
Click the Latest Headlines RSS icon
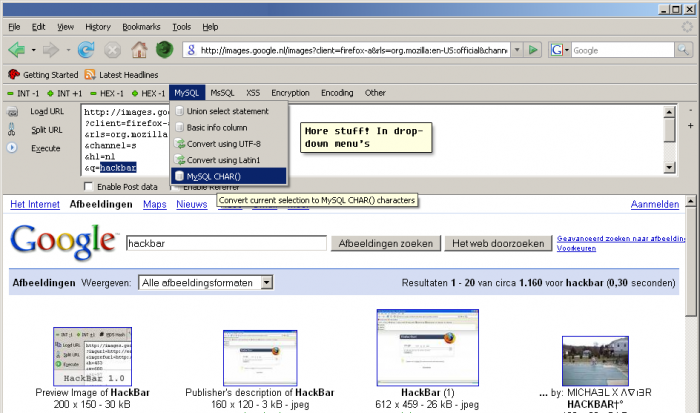[90, 75]
